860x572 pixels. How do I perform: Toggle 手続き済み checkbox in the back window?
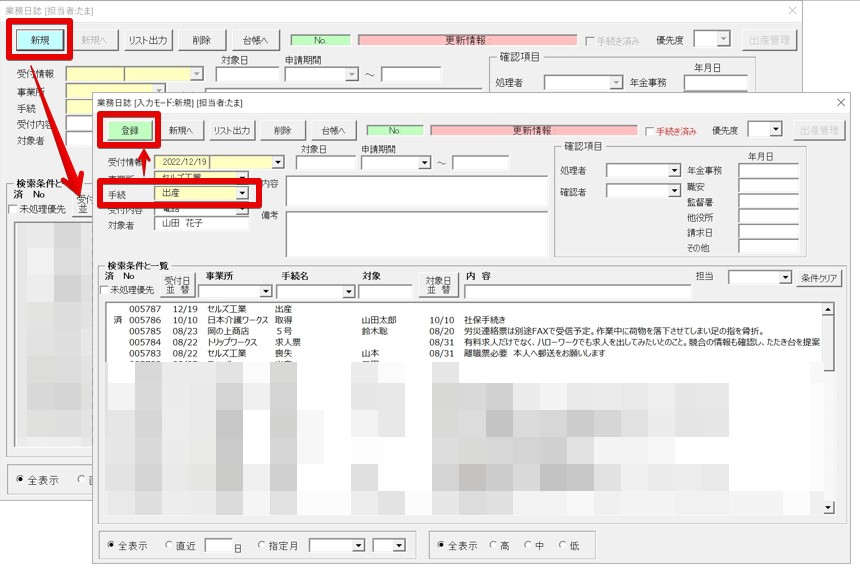pos(590,41)
